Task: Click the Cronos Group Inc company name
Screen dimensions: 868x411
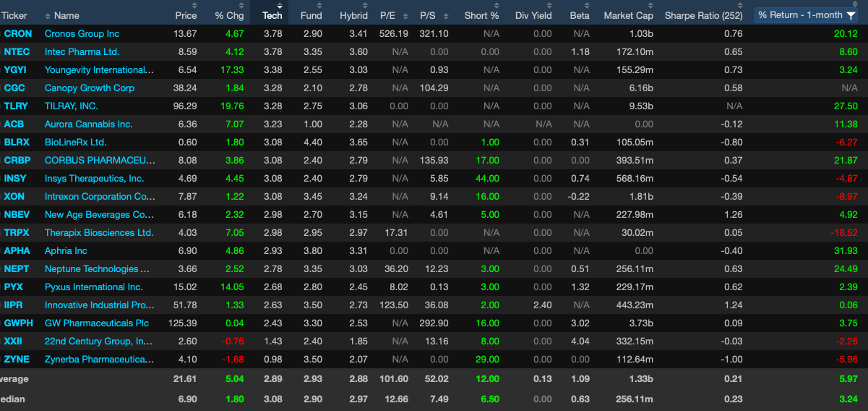Action: click(82, 34)
